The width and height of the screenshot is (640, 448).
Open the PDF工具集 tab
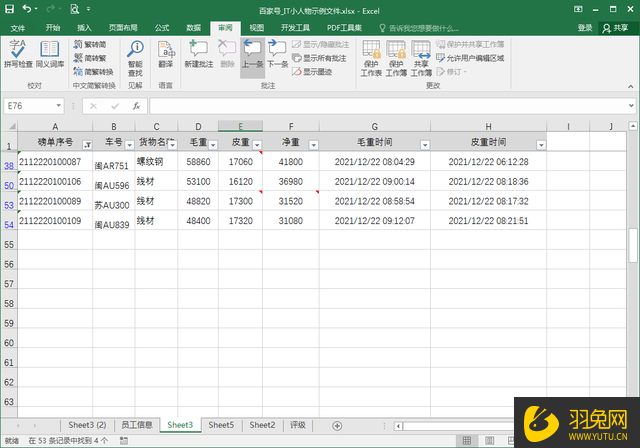pos(344,28)
